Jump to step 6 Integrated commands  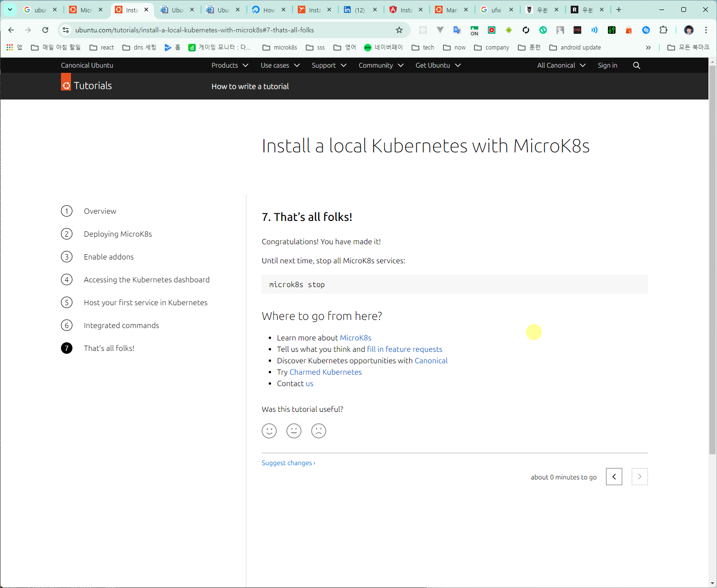coord(121,325)
